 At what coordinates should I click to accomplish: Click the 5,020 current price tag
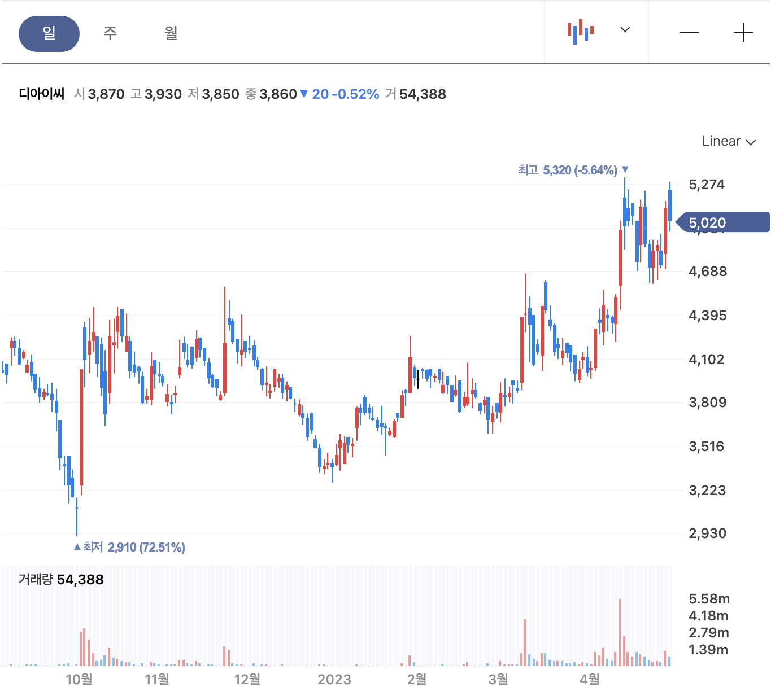point(723,222)
